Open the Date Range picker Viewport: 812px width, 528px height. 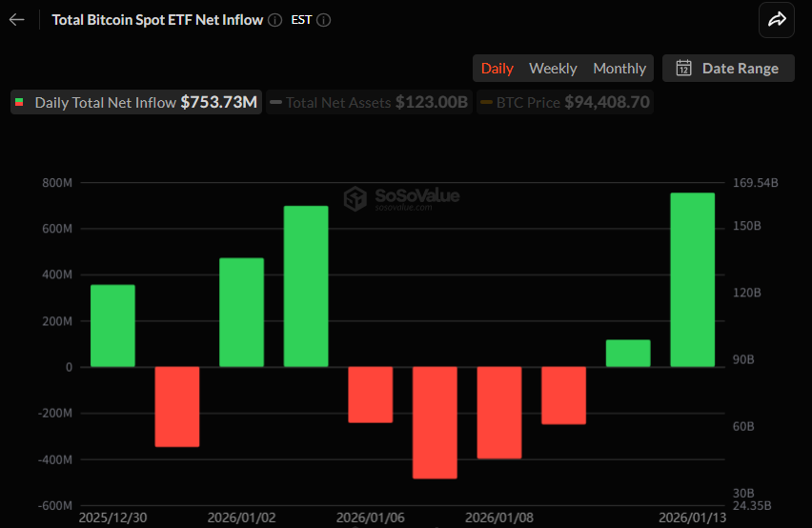tap(729, 68)
